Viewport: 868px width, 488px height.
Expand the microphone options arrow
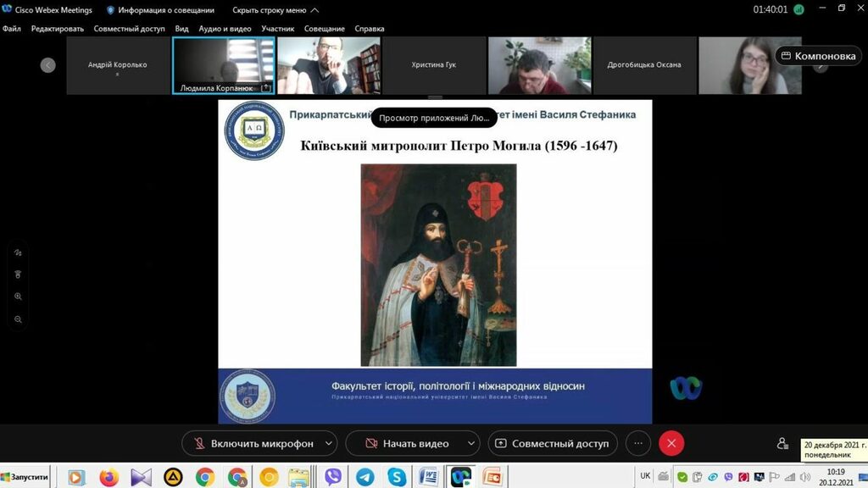pyautogui.click(x=328, y=443)
